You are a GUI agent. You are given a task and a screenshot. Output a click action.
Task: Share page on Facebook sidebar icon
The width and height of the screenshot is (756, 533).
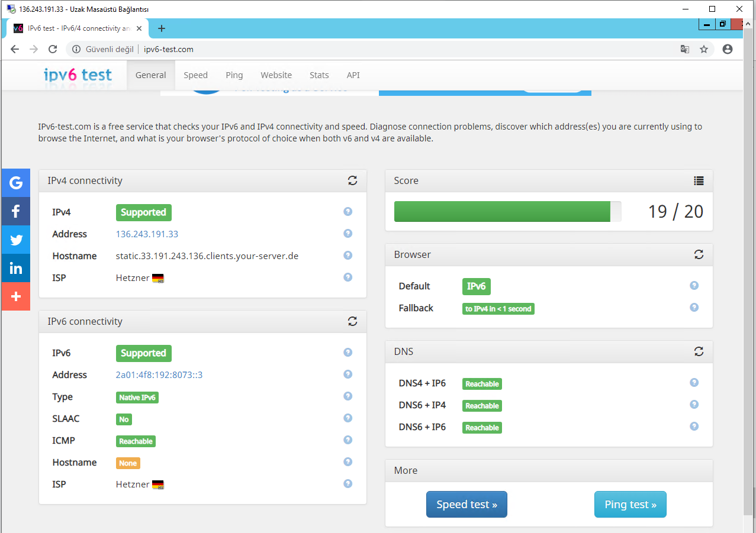click(16, 211)
